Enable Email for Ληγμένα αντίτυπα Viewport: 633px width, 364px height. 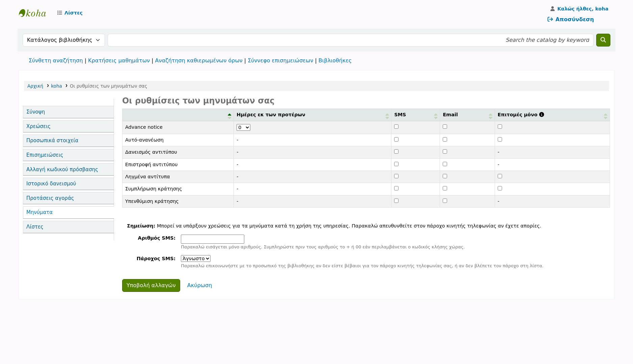(445, 176)
